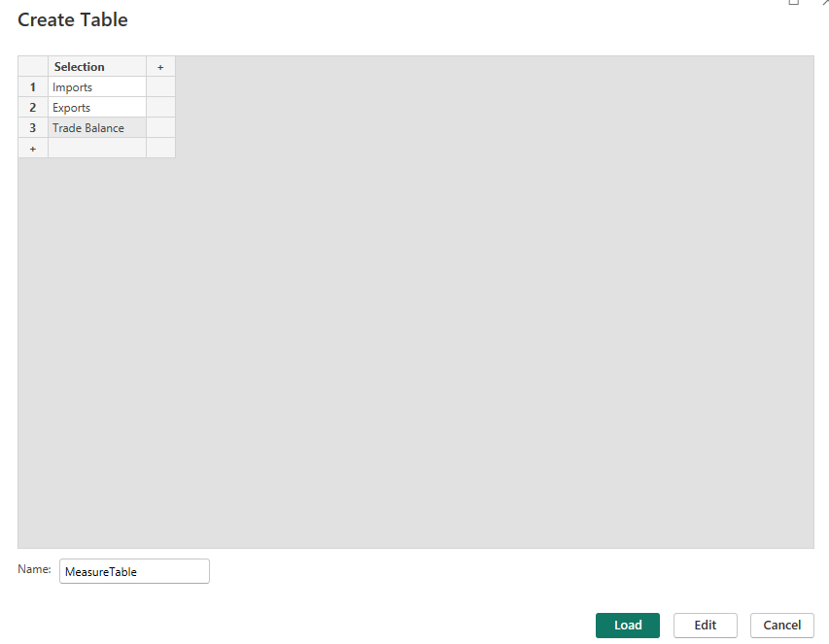Viewport: 829px width, 644px height.
Task: Open the table in Edit mode
Action: pyautogui.click(x=706, y=625)
